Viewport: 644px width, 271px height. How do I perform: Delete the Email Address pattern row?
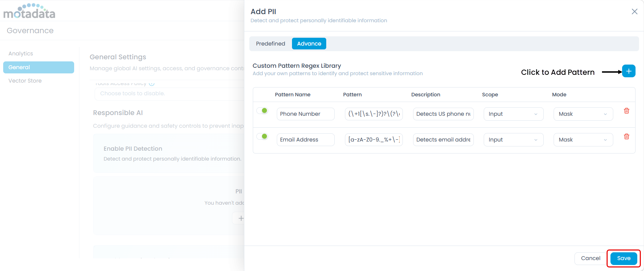626,137
